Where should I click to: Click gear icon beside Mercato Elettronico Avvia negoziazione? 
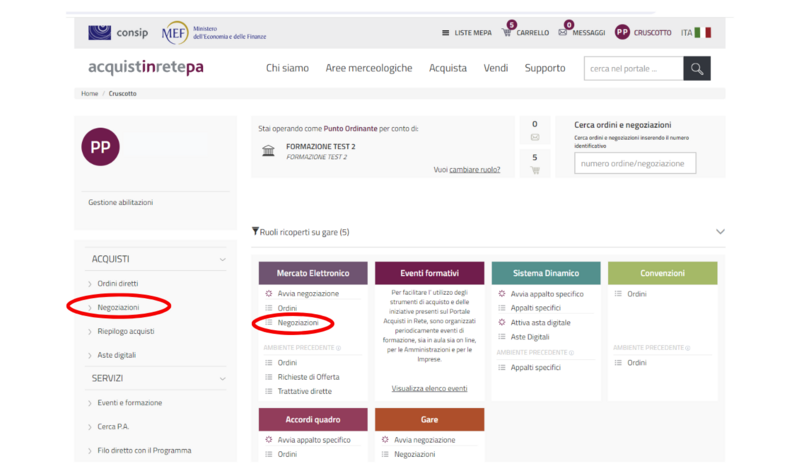(x=269, y=293)
